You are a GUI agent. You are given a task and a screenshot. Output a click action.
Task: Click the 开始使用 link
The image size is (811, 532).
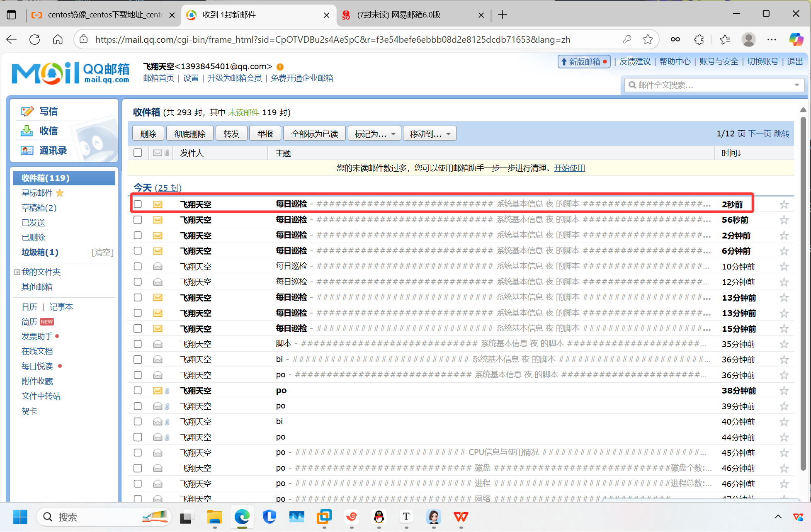coord(569,168)
